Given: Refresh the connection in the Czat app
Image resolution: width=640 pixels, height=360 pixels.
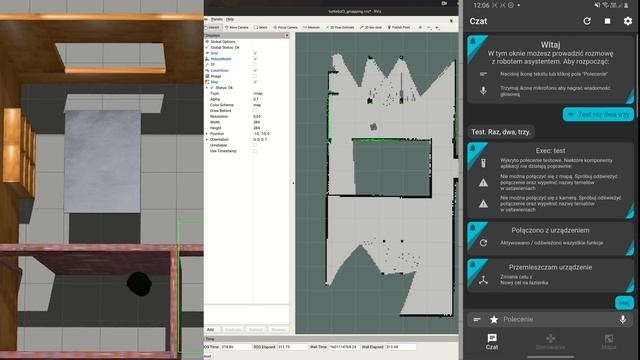Looking at the screenshot, I should pyautogui.click(x=587, y=21).
